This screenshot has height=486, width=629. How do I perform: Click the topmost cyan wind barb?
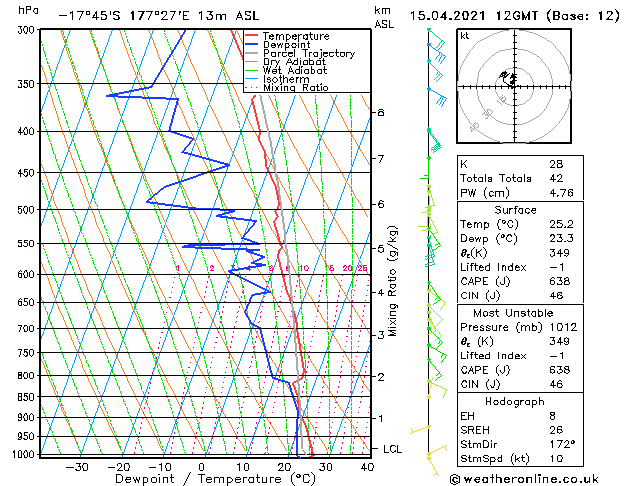436,37
